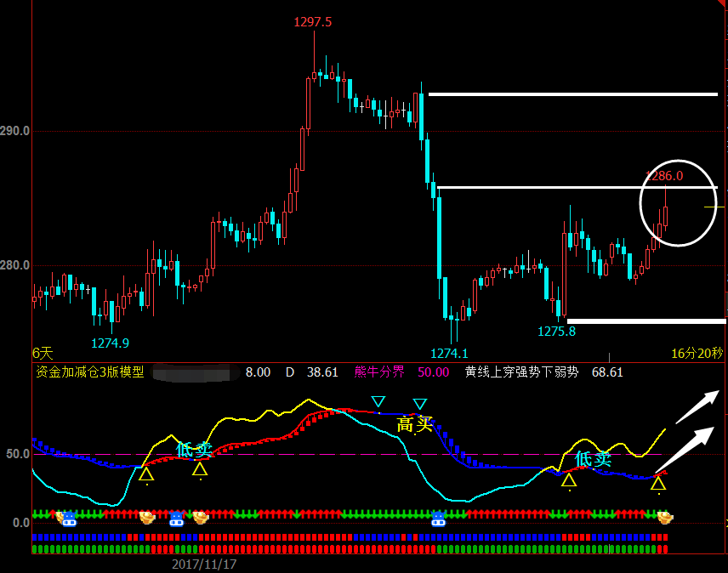The width and height of the screenshot is (728, 573).
Task: Click the 50.0 indicator axis label
Action: point(18,454)
